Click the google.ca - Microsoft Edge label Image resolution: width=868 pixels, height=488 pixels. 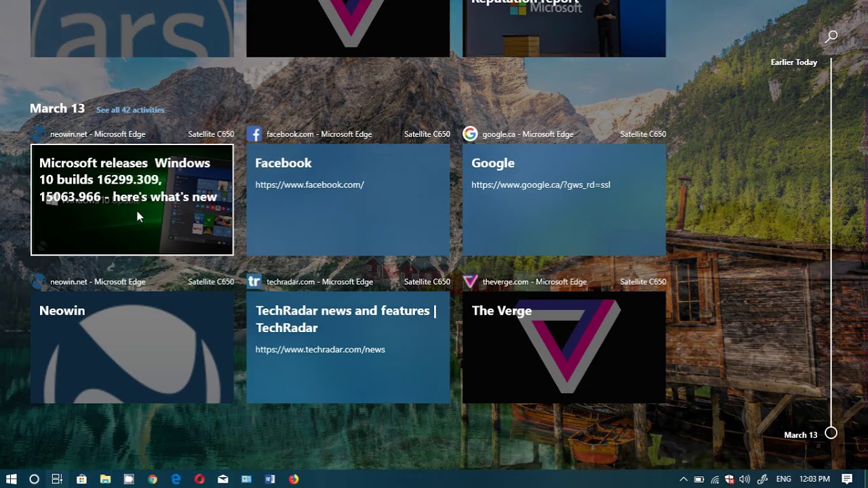tap(528, 134)
